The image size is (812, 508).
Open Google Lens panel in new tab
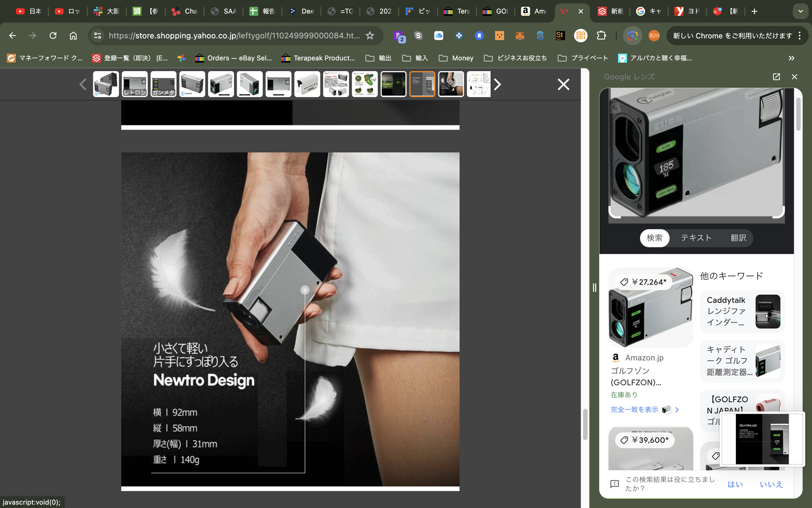776,77
